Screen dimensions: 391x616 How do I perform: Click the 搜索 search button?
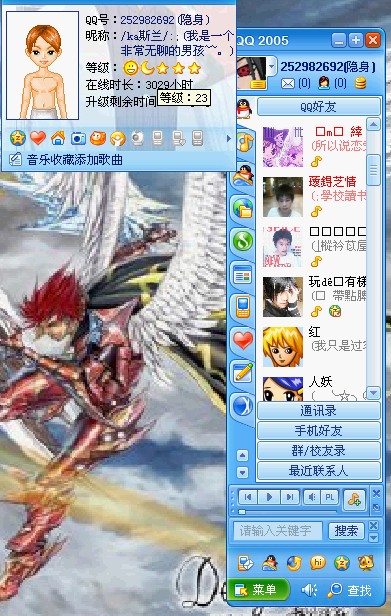346,531
